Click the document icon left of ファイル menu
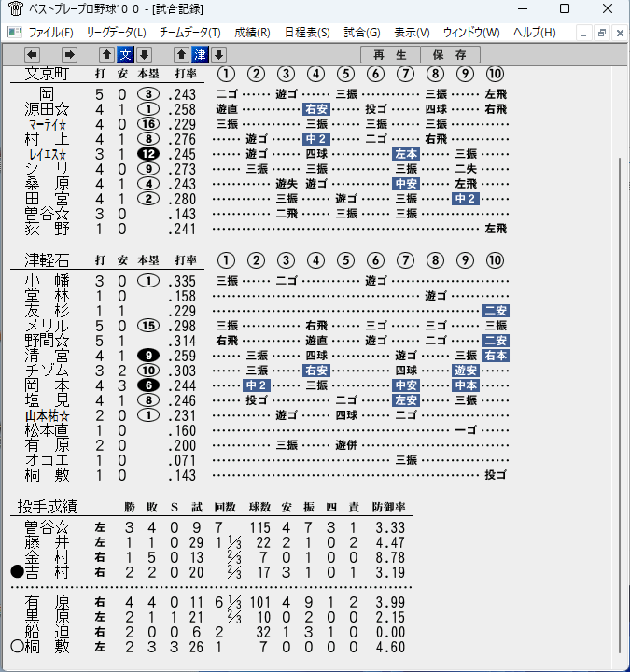 (x=15, y=32)
